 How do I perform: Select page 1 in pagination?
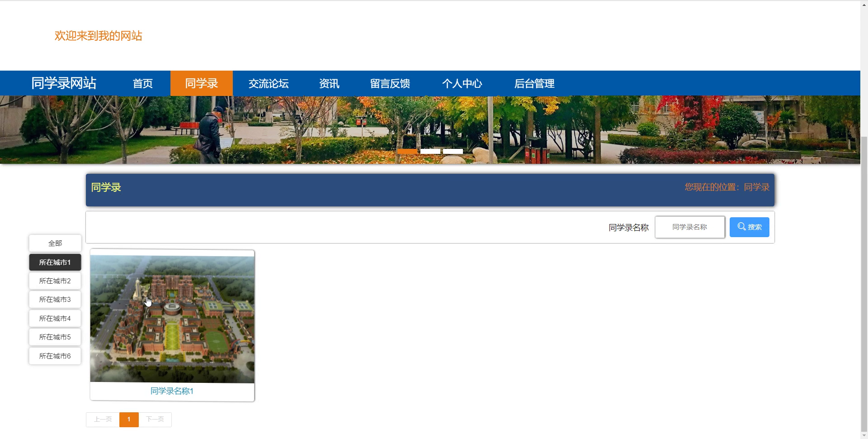(x=129, y=420)
